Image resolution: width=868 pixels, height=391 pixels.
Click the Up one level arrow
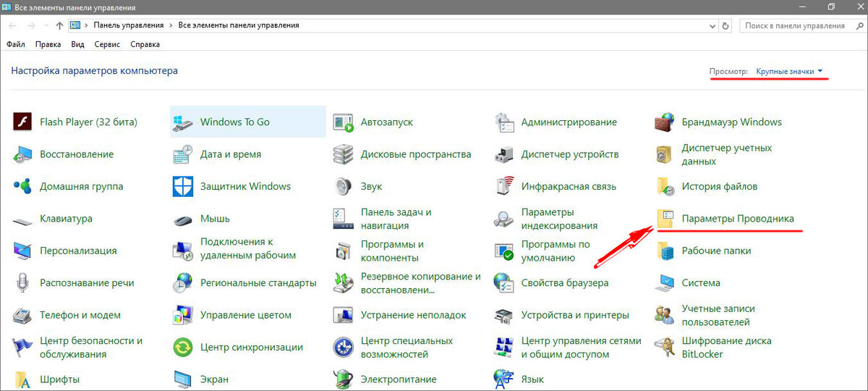[59, 25]
